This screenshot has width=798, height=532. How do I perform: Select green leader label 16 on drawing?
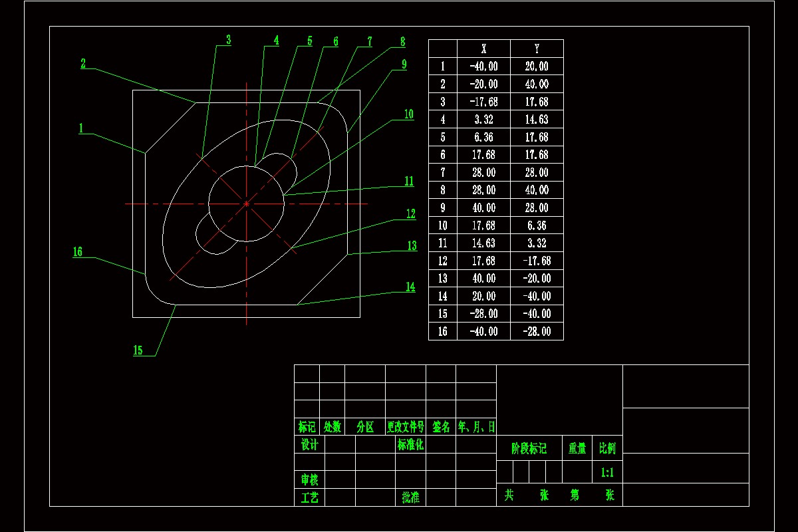[78, 252]
